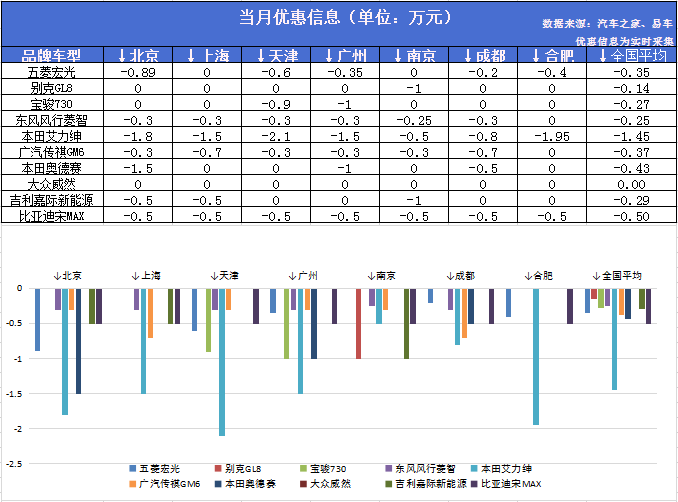Click the 本田艾力绅 row label in table
This screenshot has height=502, width=678.
[x=51, y=136]
